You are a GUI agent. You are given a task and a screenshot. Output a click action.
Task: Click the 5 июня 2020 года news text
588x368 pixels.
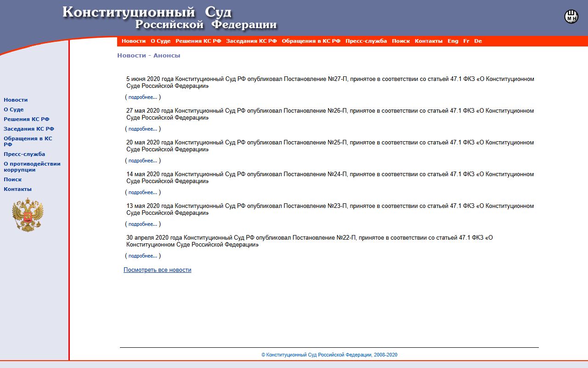tap(330, 82)
